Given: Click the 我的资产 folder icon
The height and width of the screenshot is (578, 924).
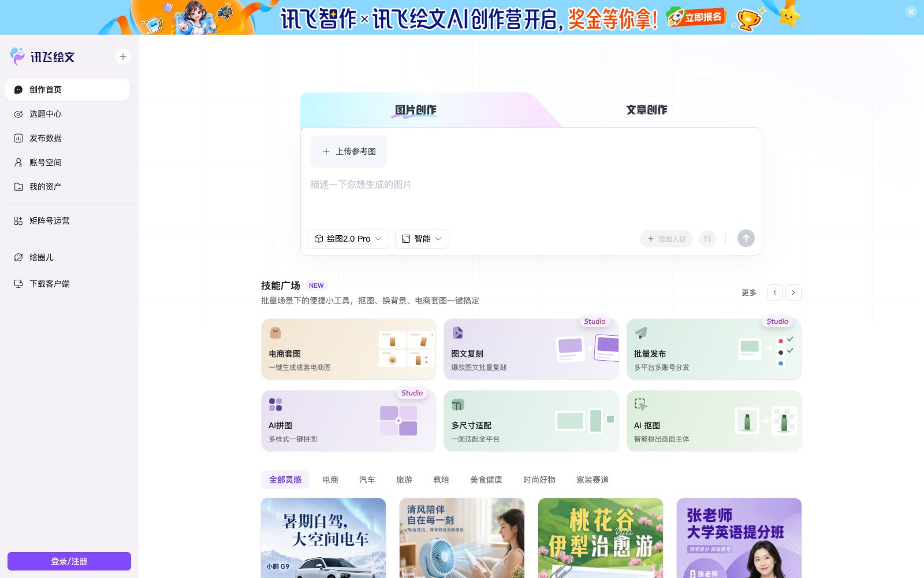Looking at the screenshot, I should pyautogui.click(x=18, y=187).
